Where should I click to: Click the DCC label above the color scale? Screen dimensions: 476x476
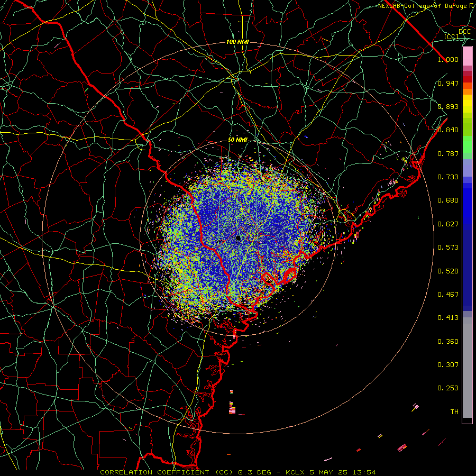(x=464, y=32)
